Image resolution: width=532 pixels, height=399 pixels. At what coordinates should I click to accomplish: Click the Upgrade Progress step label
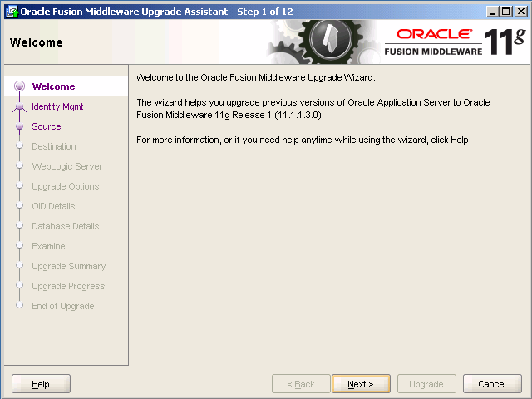click(x=68, y=286)
